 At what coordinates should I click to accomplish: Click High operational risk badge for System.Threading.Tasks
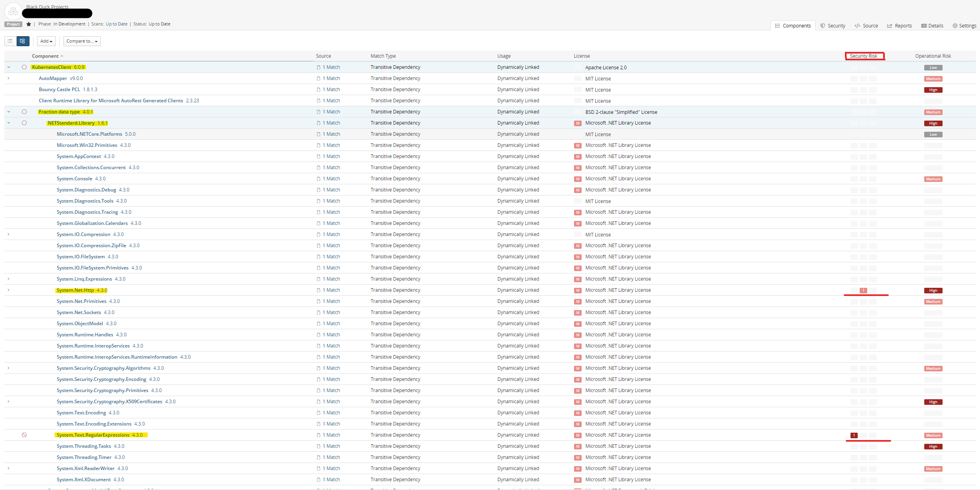[933, 447]
